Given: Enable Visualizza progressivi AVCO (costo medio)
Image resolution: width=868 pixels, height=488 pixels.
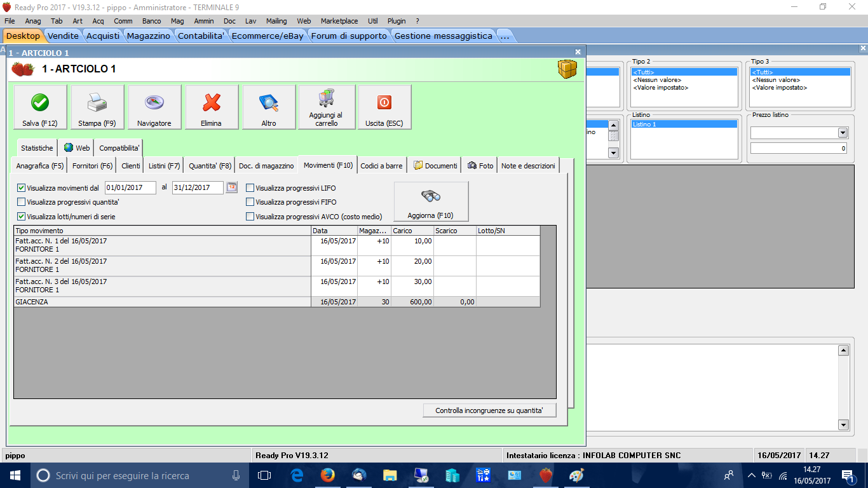Looking at the screenshot, I should [250, 217].
